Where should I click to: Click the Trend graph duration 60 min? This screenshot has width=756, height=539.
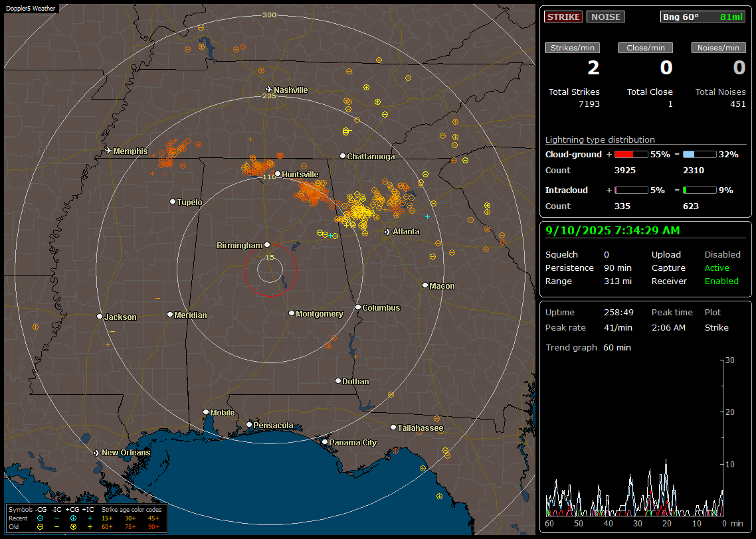tap(617, 348)
